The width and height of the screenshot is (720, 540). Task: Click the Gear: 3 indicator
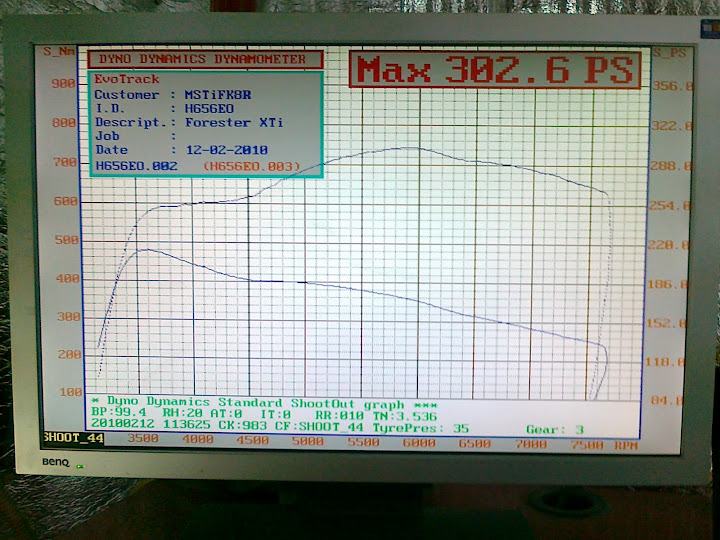[555, 430]
